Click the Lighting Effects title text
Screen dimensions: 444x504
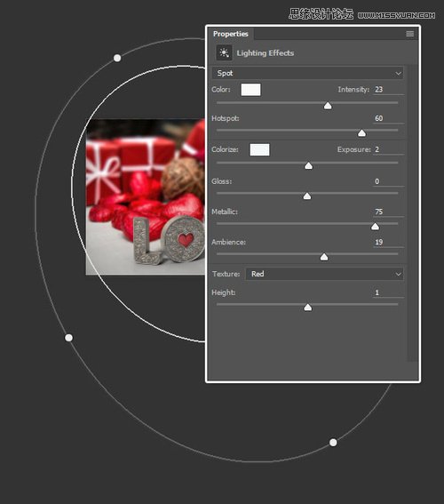(266, 53)
